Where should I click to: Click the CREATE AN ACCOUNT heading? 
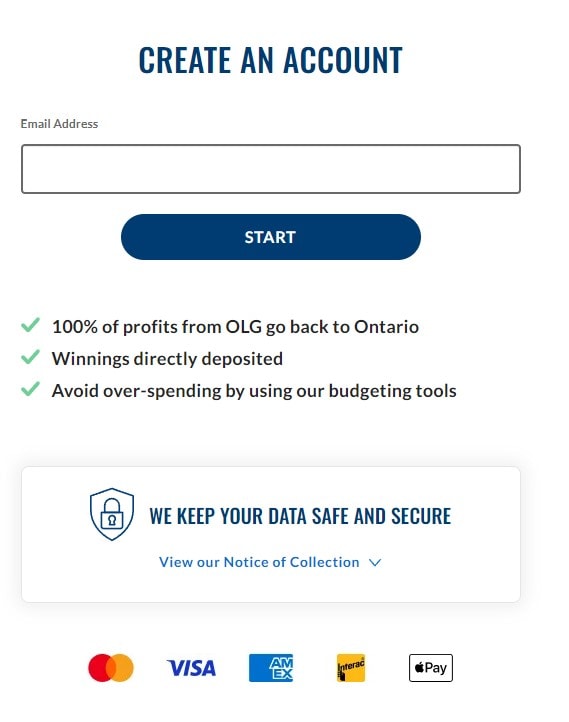[271, 60]
